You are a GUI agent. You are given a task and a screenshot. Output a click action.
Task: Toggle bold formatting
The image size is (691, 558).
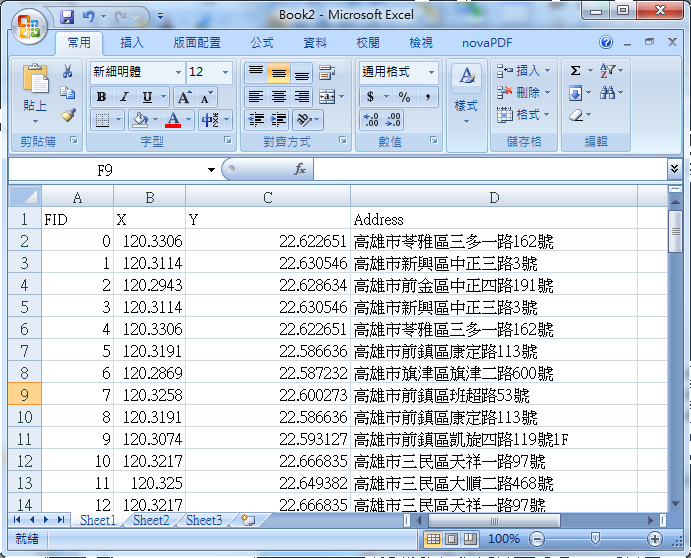(x=101, y=97)
